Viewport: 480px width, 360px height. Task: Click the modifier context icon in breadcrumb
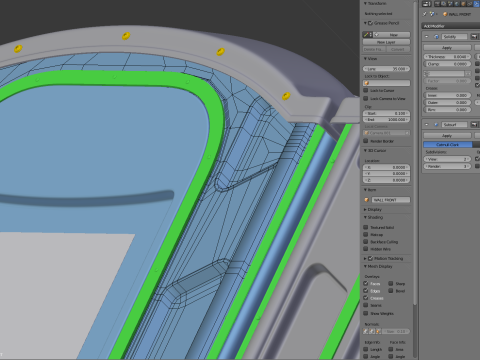click(x=432, y=14)
